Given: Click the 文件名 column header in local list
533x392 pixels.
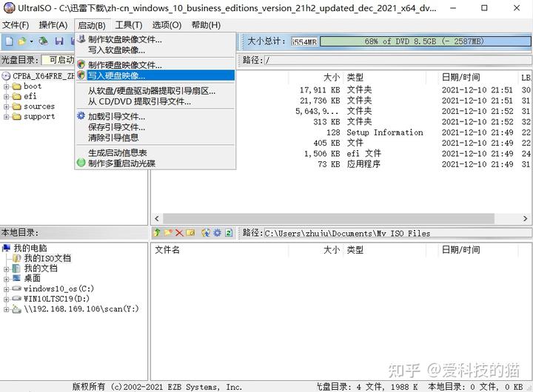Looking at the screenshot, I should point(220,250).
